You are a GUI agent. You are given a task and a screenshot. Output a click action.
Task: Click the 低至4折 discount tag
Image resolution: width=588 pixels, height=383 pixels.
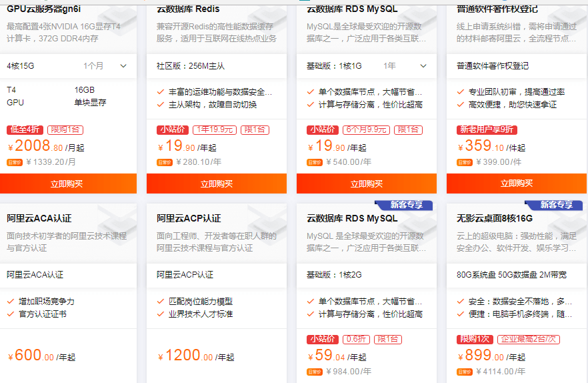25,130
